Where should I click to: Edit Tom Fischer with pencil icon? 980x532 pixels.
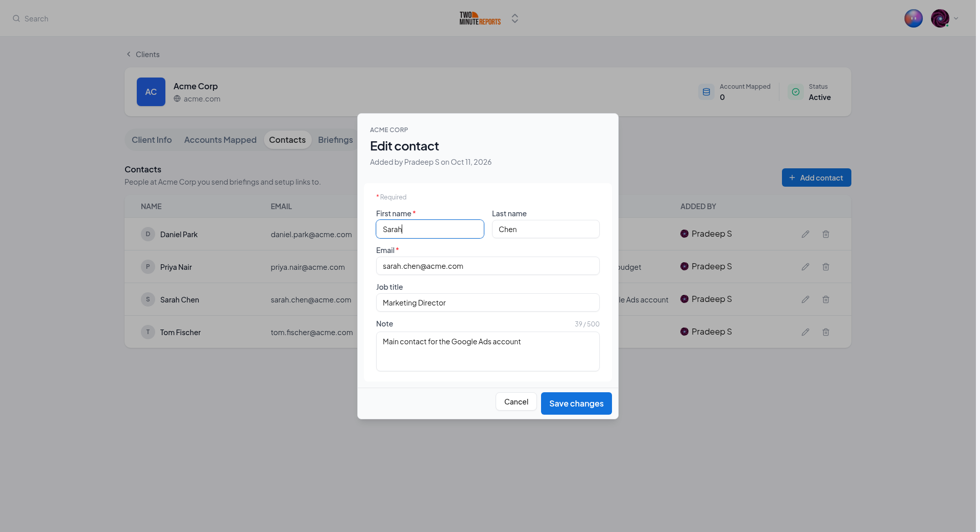coord(805,332)
